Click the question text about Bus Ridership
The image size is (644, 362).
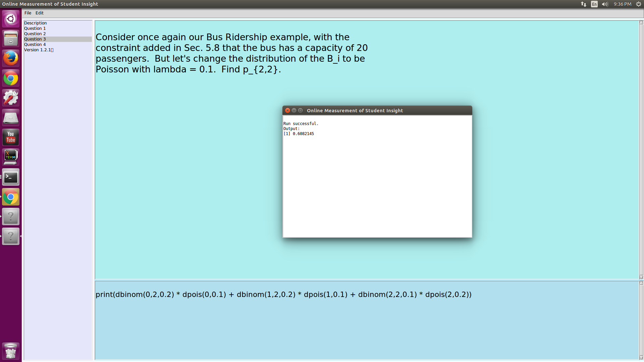(231, 53)
